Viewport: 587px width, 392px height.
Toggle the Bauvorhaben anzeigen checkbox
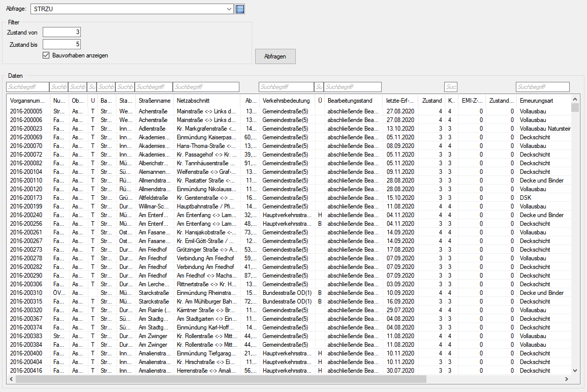[x=46, y=55]
